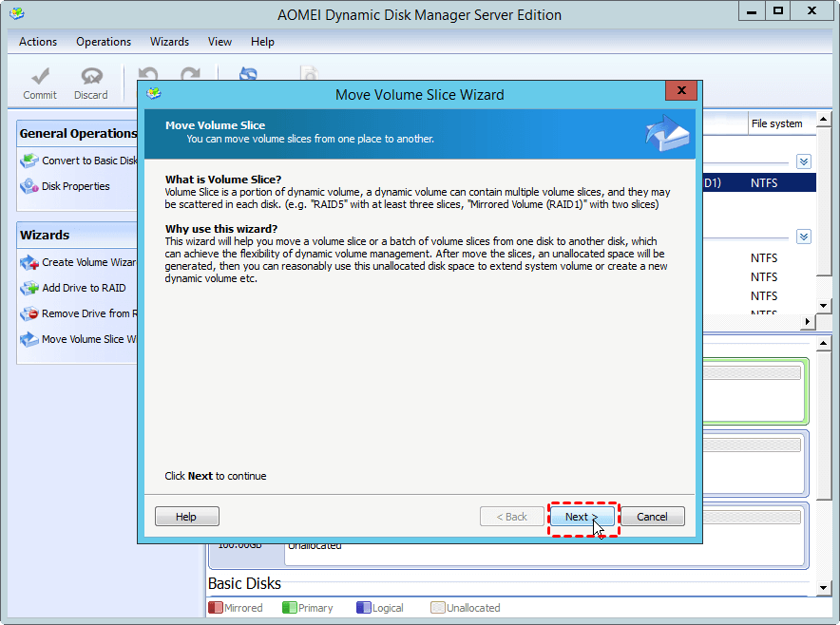Click the Convert to Basic Disk icon
Screen dimensions: 840x625
tap(29, 161)
